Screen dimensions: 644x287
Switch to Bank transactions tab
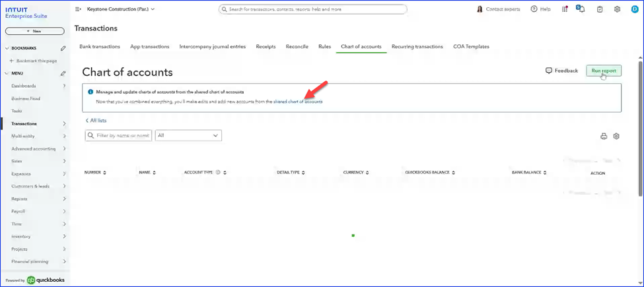(x=100, y=47)
